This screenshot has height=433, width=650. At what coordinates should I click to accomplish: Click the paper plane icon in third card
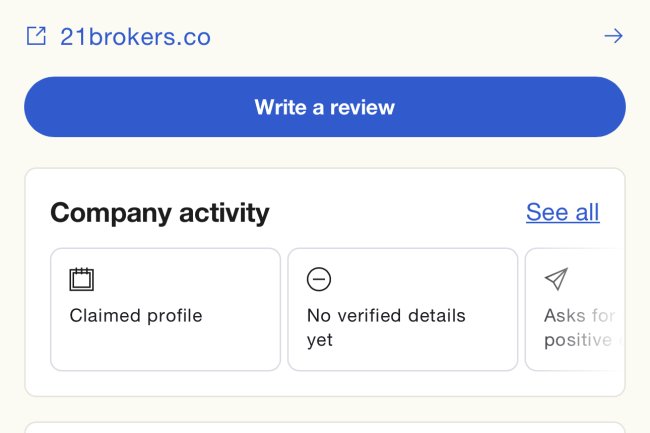(x=556, y=279)
